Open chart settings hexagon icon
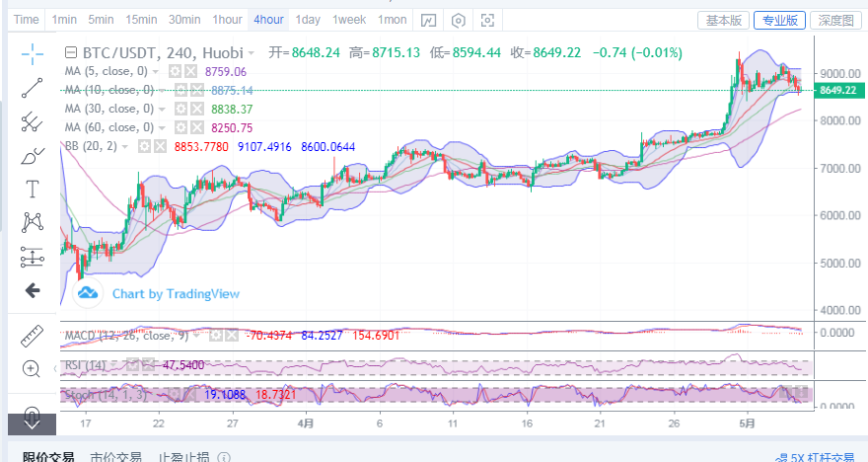This screenshot has height=462, width=868. 458,20
